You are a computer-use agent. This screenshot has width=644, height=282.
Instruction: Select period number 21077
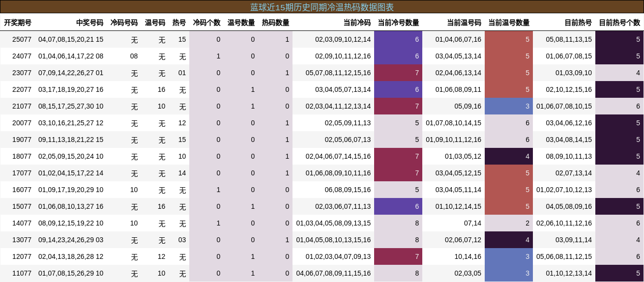22,106
